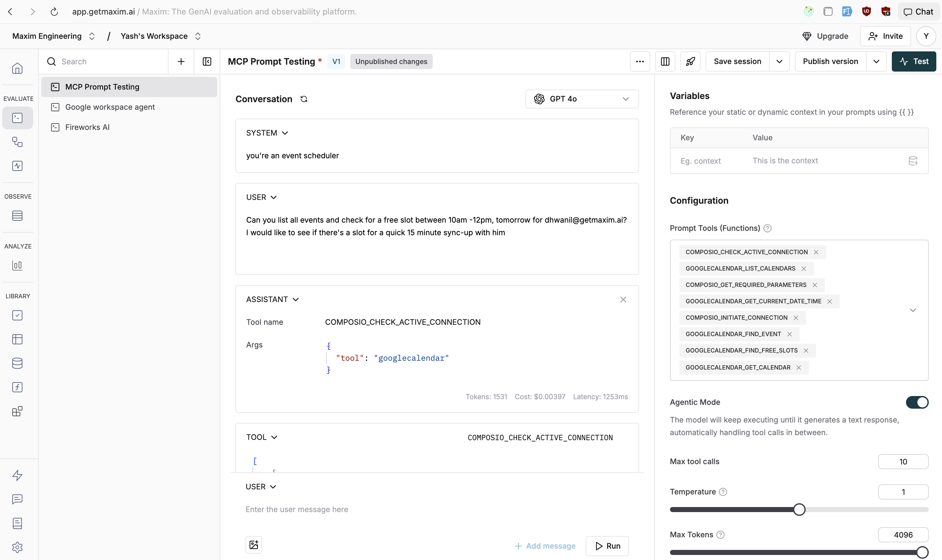
Task: Open the Home icon in the sidebar
Action: pos(17,68)
